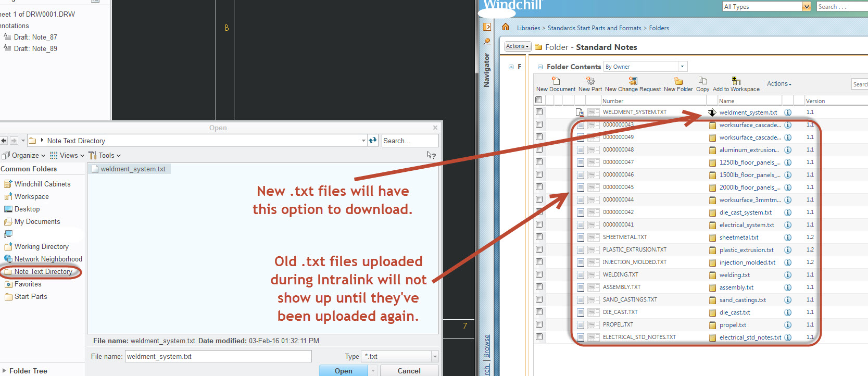Open folder Actions dropdown button

(518, 46)
